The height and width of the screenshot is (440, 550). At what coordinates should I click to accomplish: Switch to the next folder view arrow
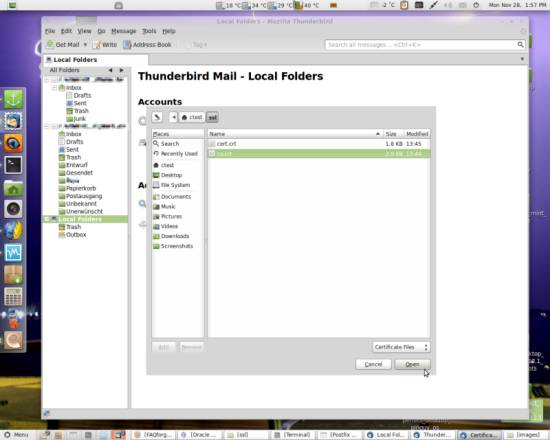pyautogui.click(x=121, y=70)
